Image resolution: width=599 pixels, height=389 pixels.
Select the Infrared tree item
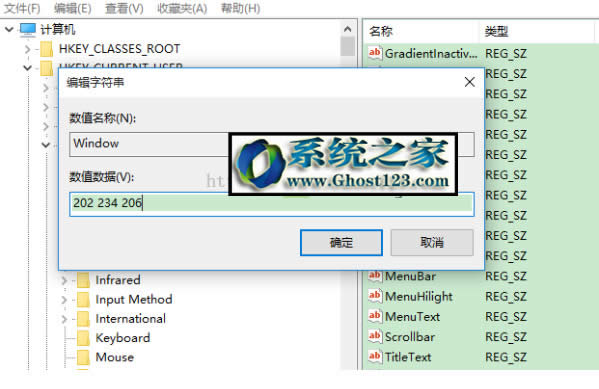(118, 280)
